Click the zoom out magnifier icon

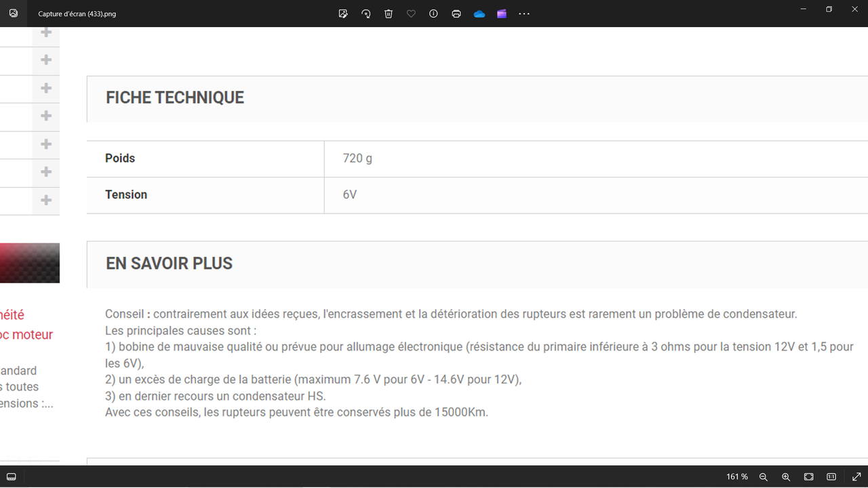[764, 476]
